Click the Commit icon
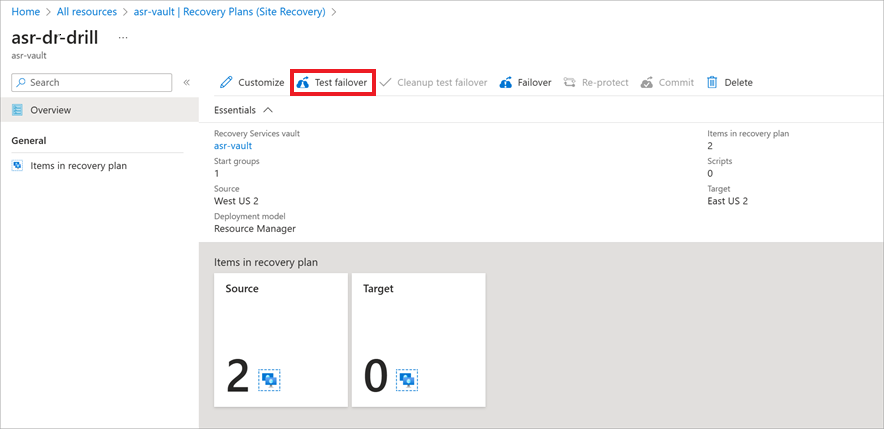This screenshot has width=884, height=429. [x=647, y=83]
